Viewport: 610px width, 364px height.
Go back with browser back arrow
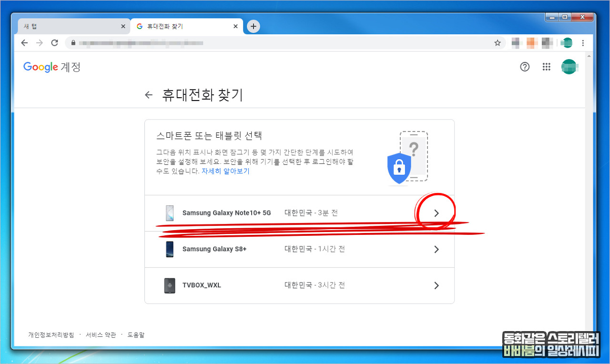(24, 43)
